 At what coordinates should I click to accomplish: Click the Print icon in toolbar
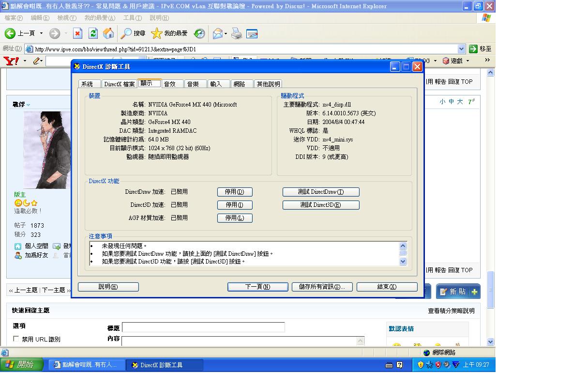(237, 33)
